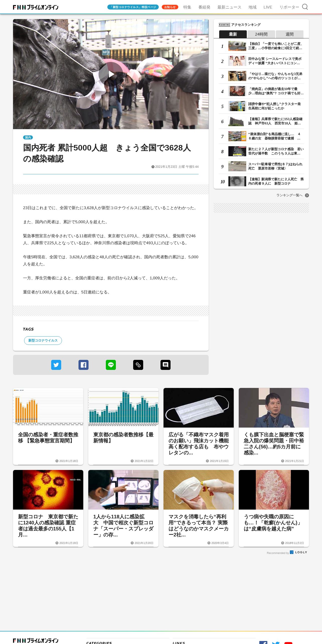322x644 pixels.
Task: Open the お知らせ badge
Action: (x=170, y=7)
